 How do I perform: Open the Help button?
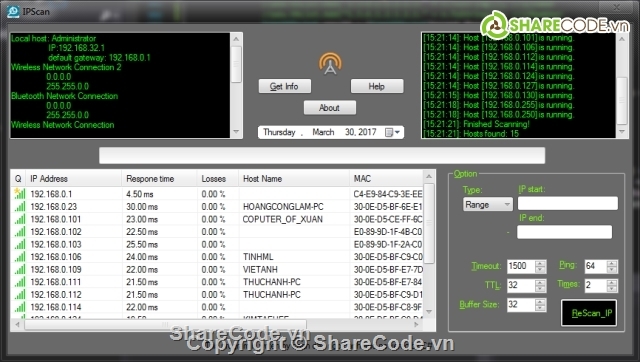[377, 86]
